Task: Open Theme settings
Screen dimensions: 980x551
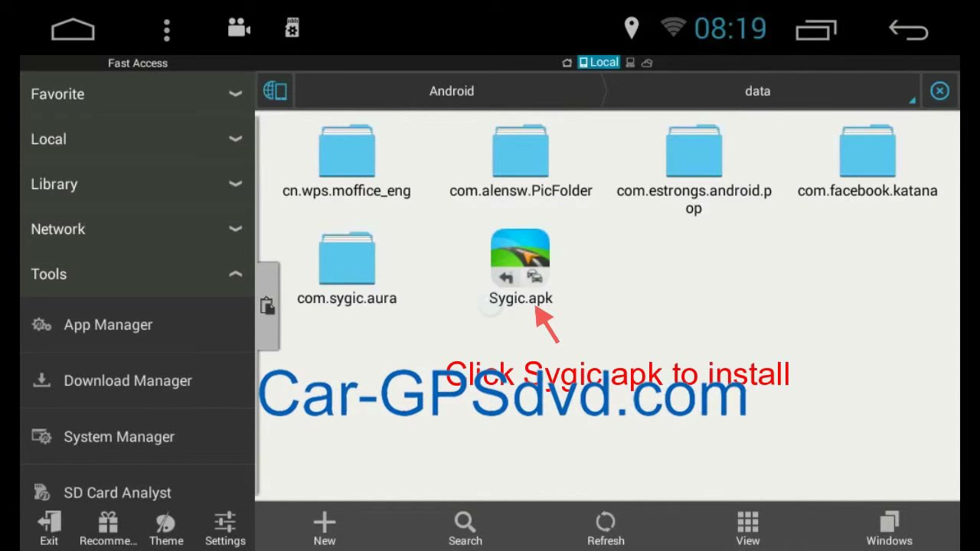Action: pyautogui.click(x=166, y=529)
